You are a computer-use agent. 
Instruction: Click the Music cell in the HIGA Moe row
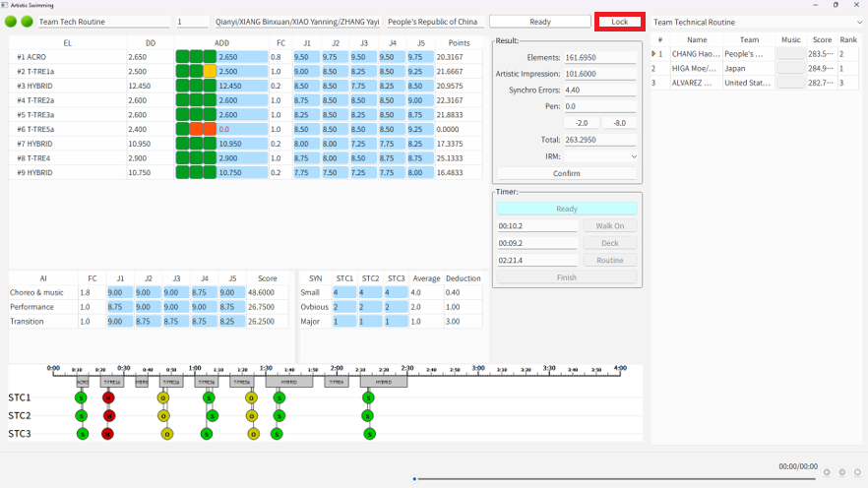[x=790, y=68]
